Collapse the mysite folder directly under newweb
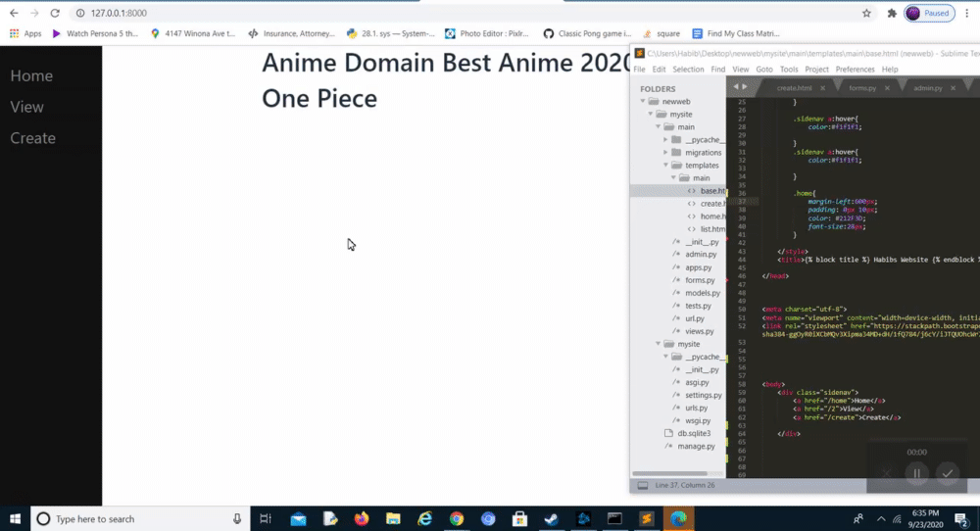The height and width of the screenshot is (531, 980). tap(650, 115)
